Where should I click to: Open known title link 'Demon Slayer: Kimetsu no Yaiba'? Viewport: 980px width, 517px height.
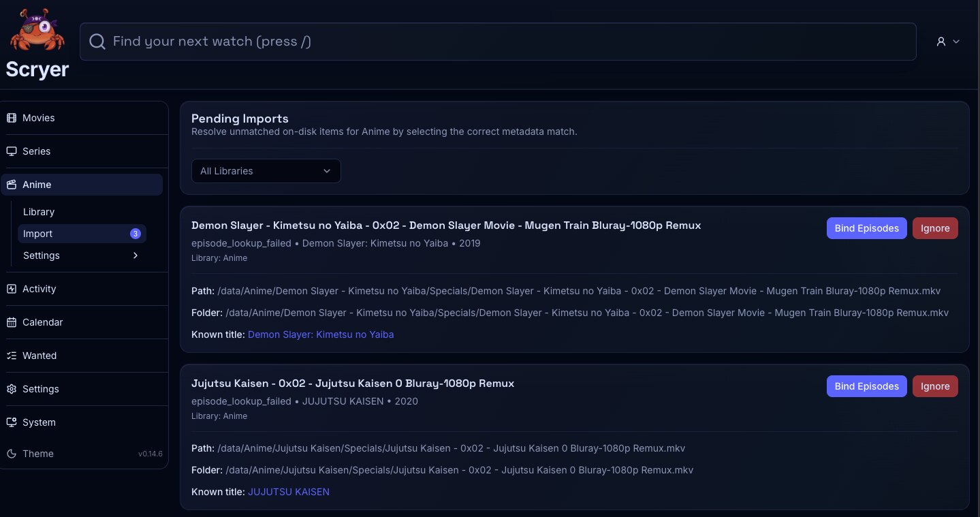[x=321, y=334]
